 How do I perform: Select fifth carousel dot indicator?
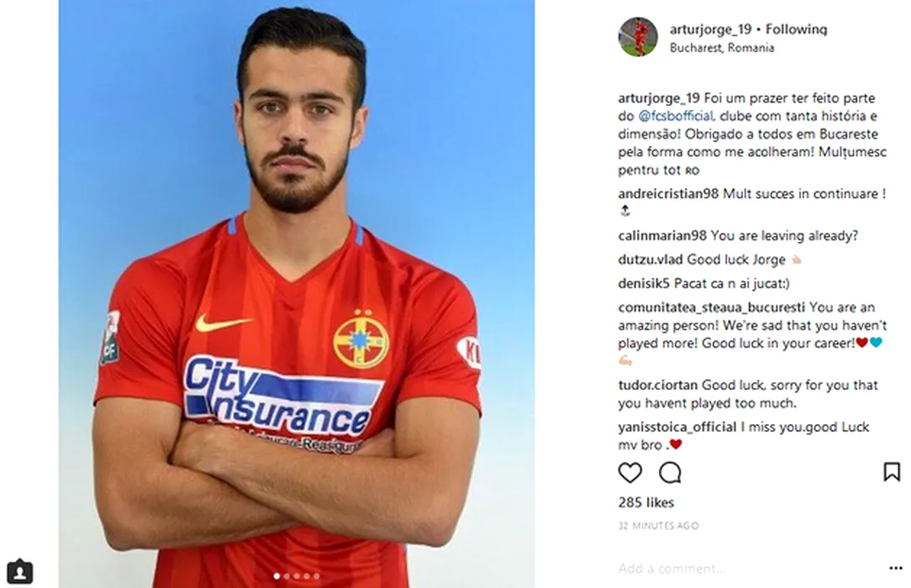[317, 576]
